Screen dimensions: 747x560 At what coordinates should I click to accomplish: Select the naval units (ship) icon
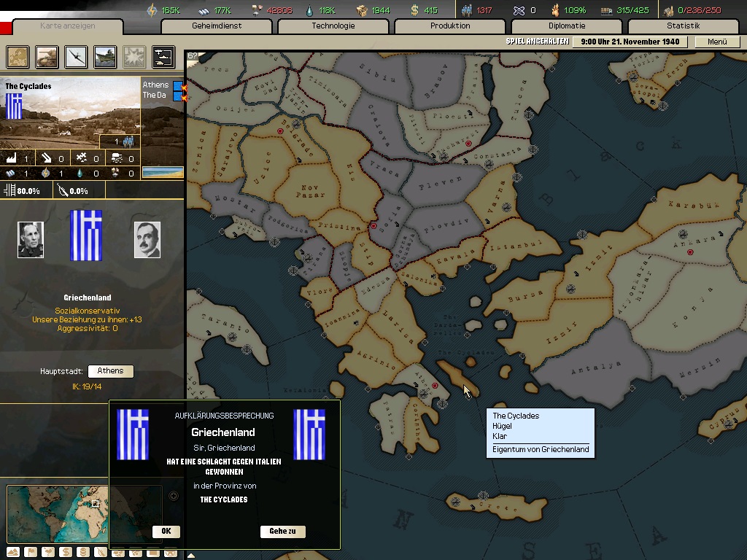coord(105,56)
